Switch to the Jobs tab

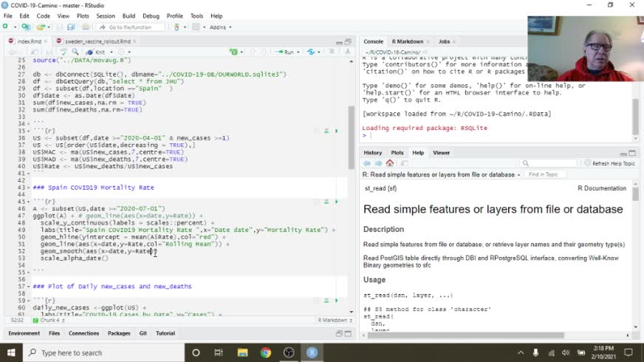444,41
